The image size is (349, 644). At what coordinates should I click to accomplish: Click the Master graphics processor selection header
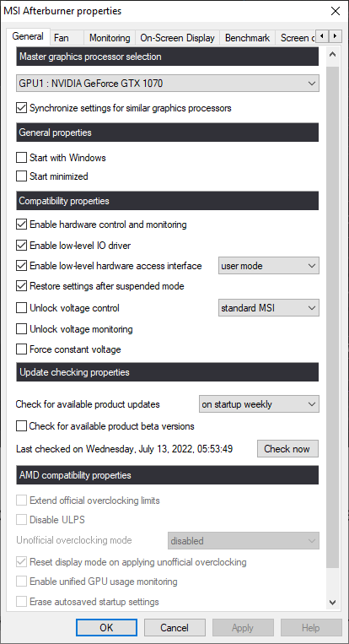pos(168,57)
